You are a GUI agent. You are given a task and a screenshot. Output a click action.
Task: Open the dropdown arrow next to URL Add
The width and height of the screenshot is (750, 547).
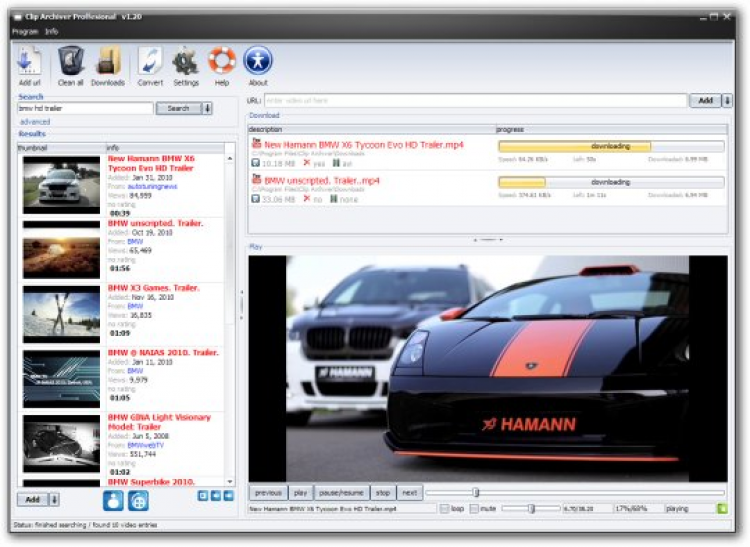point(727,101)
